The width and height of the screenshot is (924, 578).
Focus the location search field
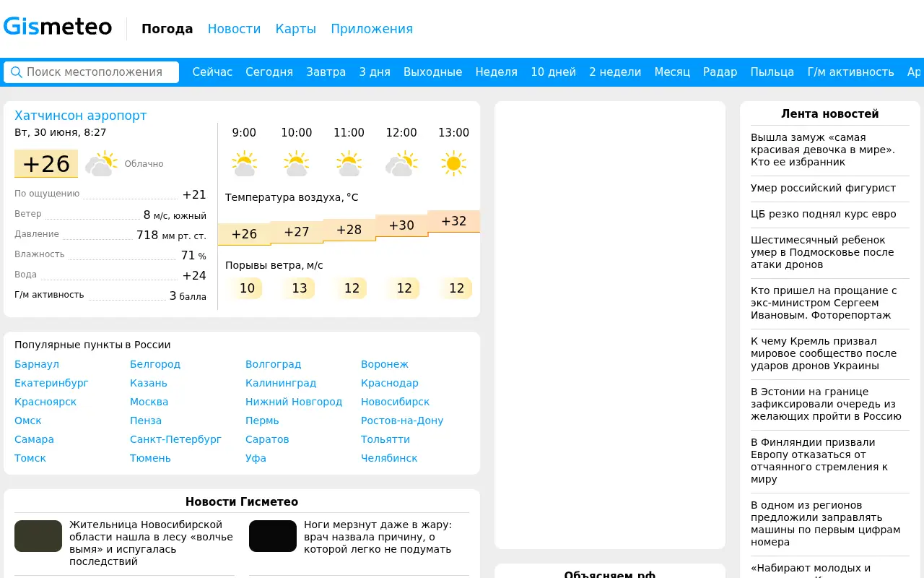(x=91, y=72)
